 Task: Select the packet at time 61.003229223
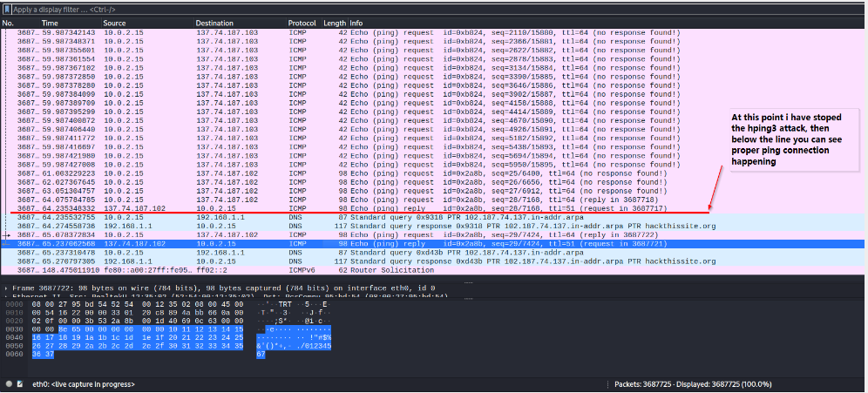pos(433,173)
